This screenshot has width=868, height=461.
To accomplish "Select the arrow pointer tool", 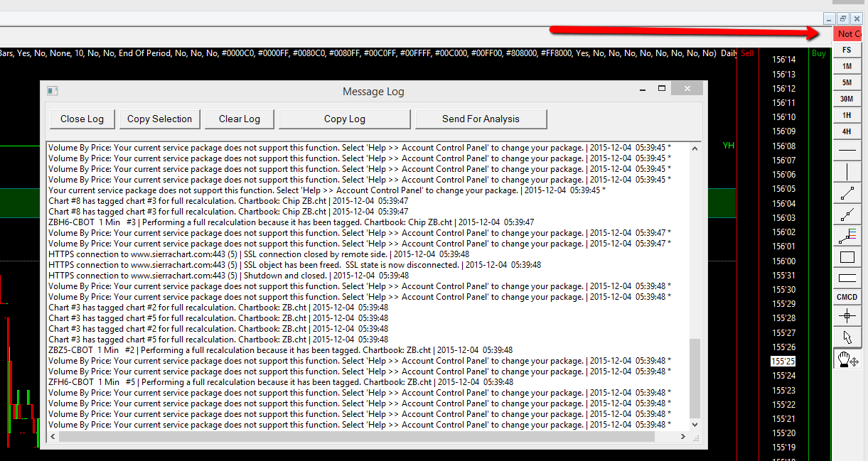I will [x=847, y=337].
